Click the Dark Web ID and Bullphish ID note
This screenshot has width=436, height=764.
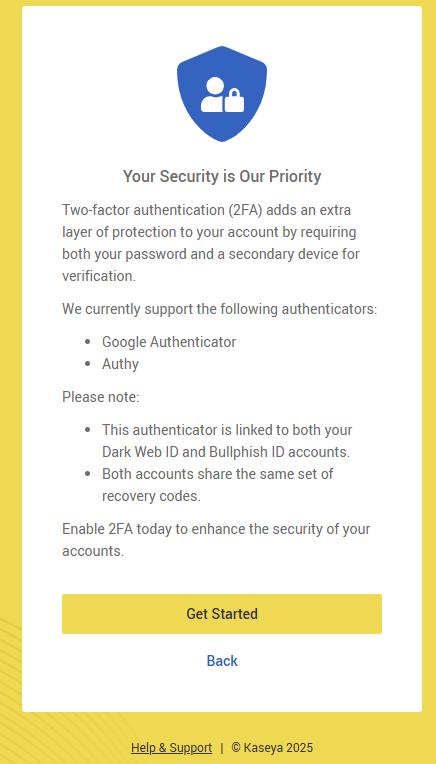point(226,441)
